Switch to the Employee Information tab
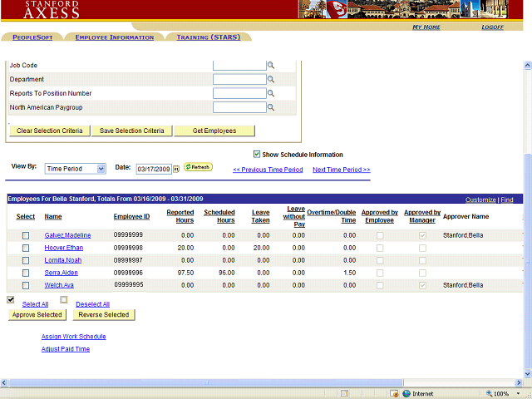The height and width of the screenshot is (399, 532). coord(114,37)
